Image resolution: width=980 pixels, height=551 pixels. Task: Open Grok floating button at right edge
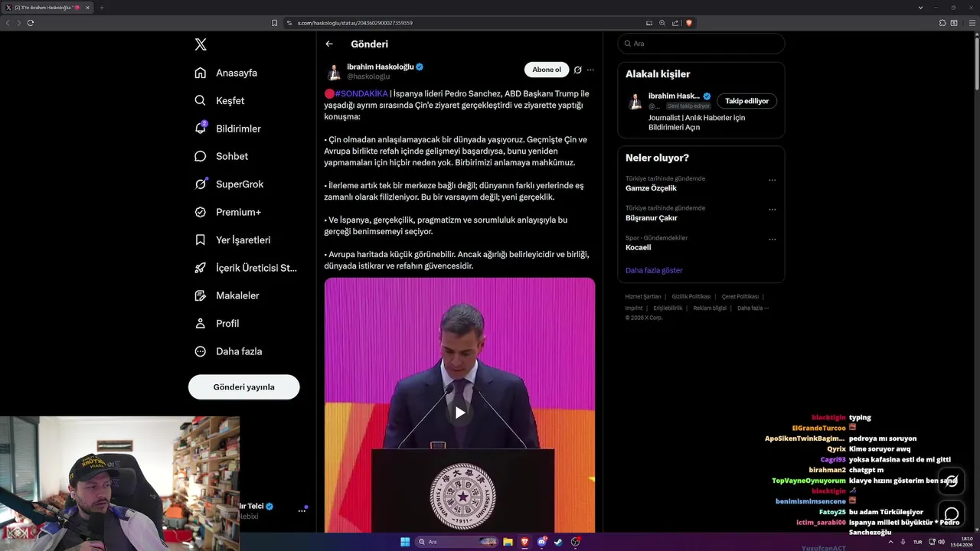(952, 481)
